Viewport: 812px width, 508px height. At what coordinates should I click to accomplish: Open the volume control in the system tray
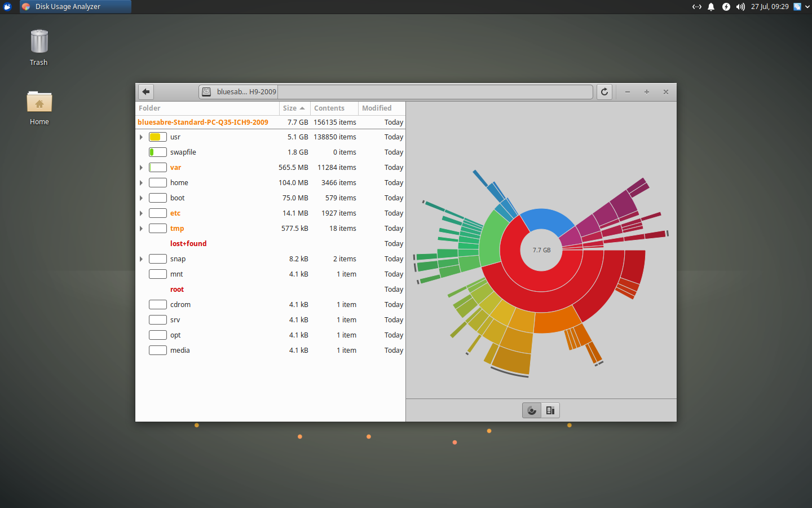tap(740, 7)
